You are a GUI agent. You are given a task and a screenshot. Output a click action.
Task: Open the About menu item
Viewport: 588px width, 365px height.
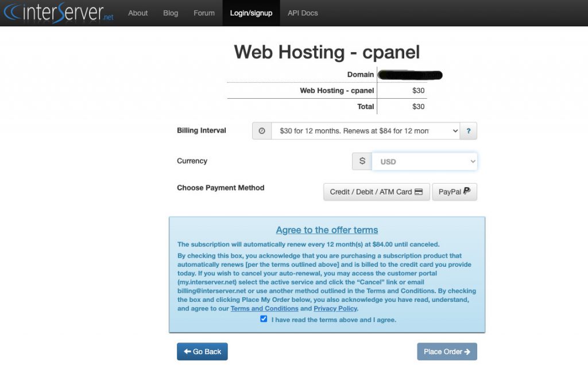[138, 13]
